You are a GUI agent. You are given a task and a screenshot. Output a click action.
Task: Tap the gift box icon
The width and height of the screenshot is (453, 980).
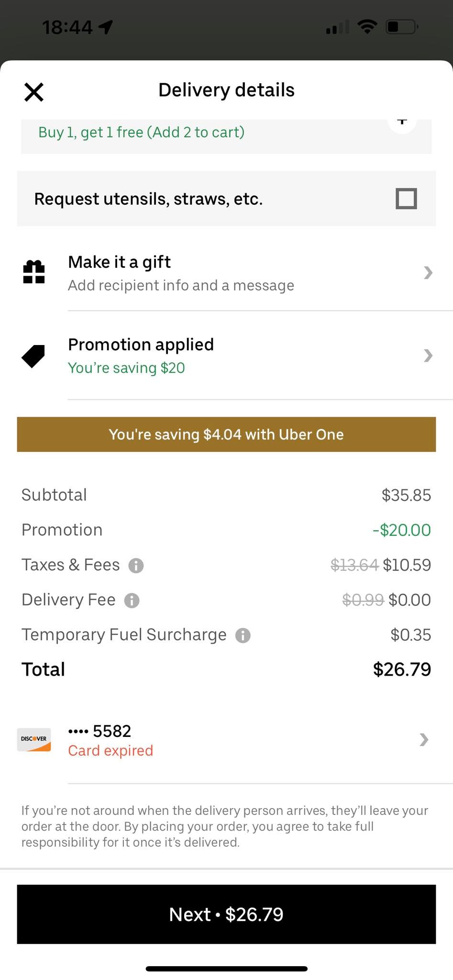point(34,272)
